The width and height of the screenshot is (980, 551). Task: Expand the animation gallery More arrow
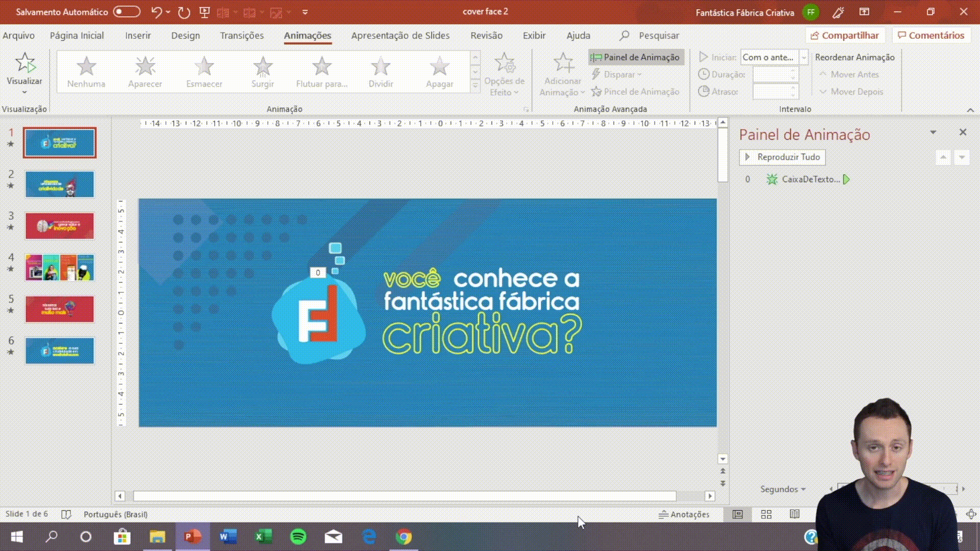pos(475,86)
